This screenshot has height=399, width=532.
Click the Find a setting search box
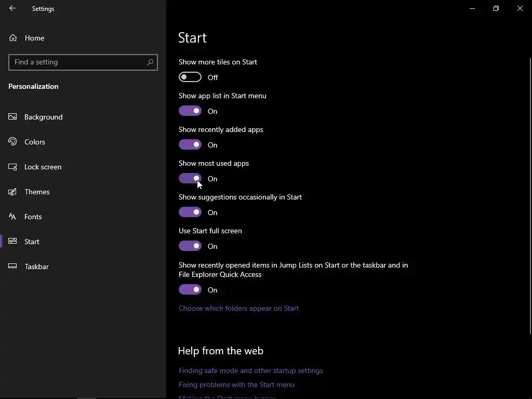pos(78,62)
